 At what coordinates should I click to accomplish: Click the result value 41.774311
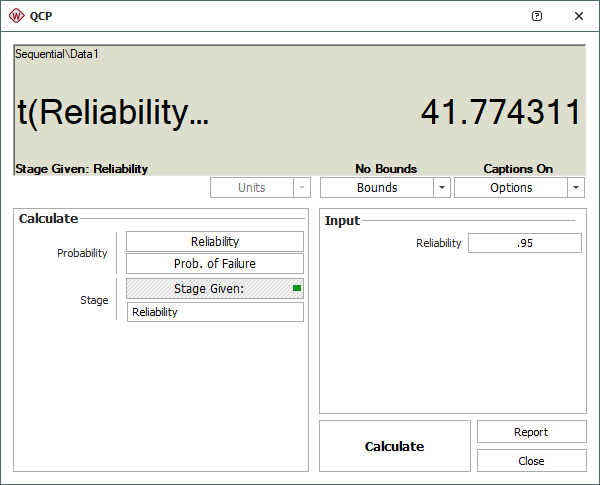(x=500, y=112)
